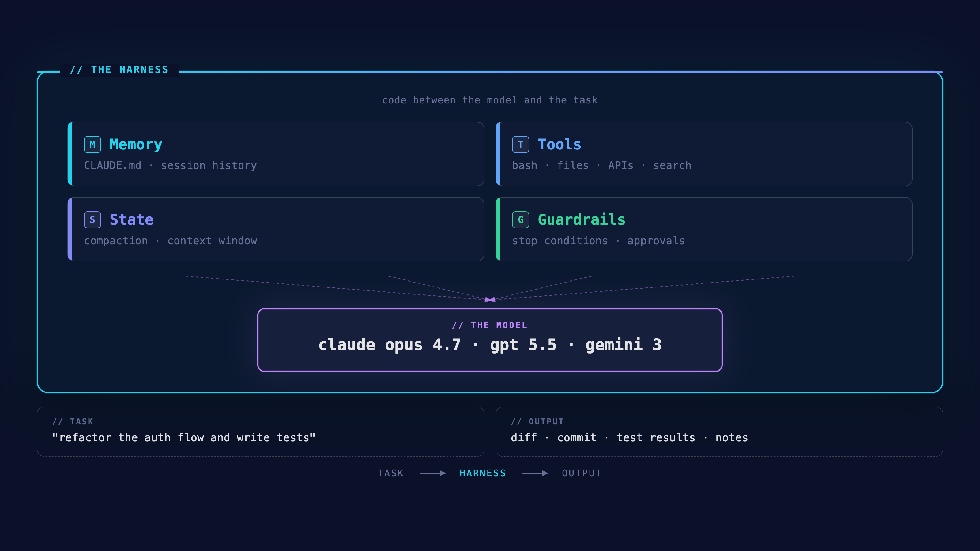Click the T badge icon beside Tools
Viewport: 980px width, 551px height.
click(x=520, y=144)
